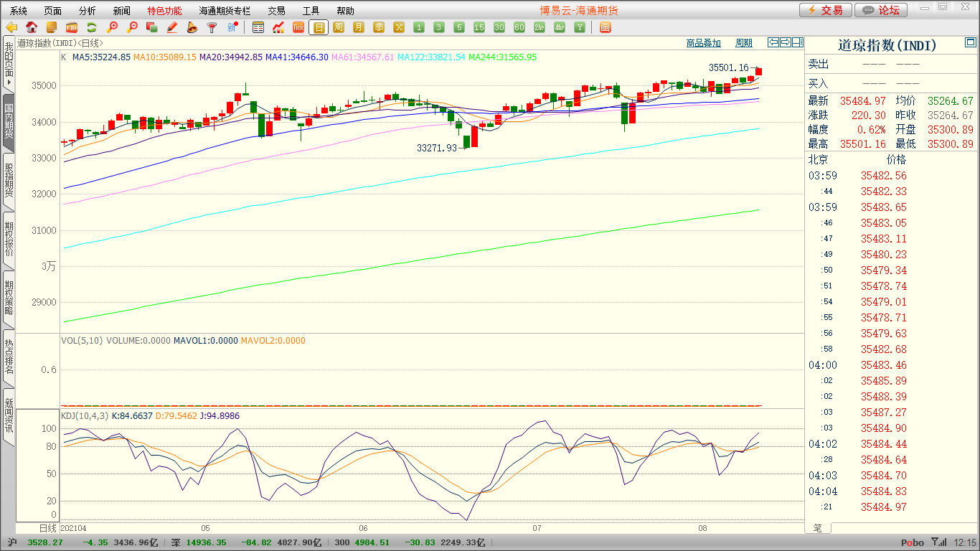Click the 新 new items icon

click(232, 27)
